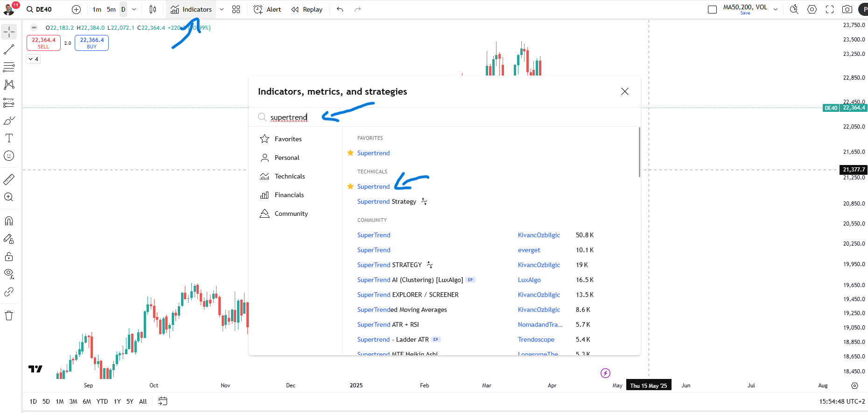Start bar Replay mode
The height and width of the screenshot is (413, 868).
[307, 9]
